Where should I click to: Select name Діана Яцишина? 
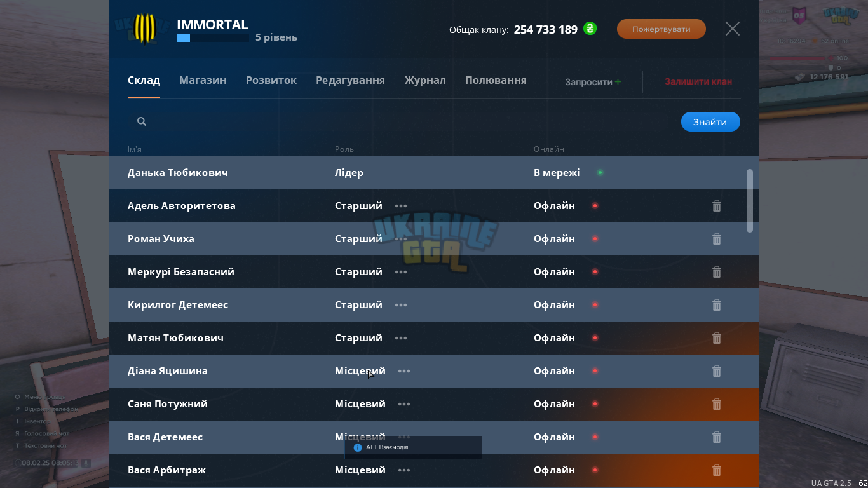(168, 371)
